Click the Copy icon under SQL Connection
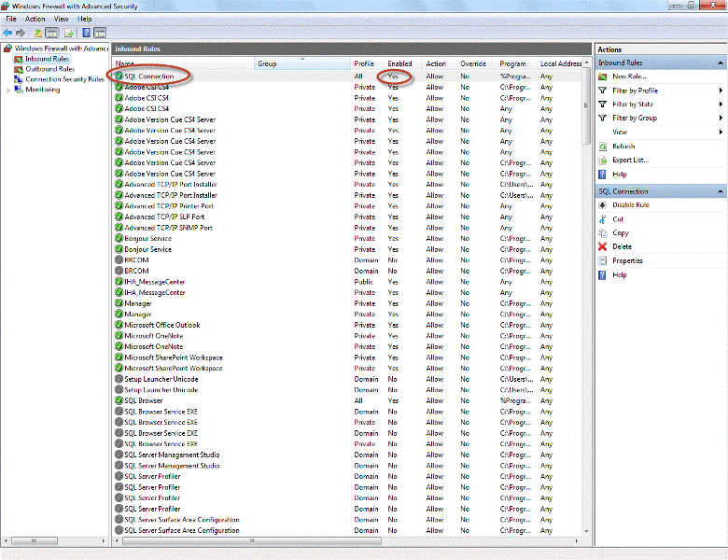Image resolution: width=728 pixels, height=560 pixels. (x=603, y=233)
